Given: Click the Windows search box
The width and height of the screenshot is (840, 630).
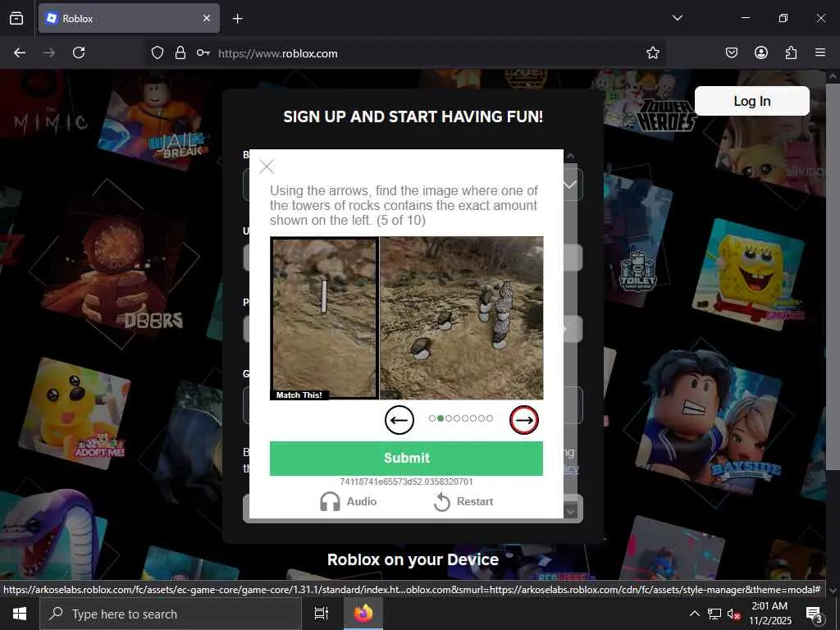Looking at the screenshot, I should 171,614.
